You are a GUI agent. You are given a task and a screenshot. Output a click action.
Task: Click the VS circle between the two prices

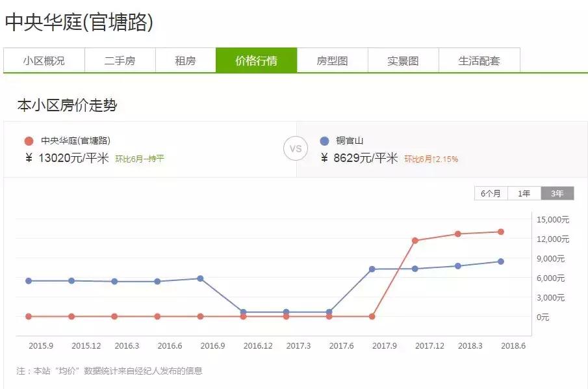tap(296, 149)
